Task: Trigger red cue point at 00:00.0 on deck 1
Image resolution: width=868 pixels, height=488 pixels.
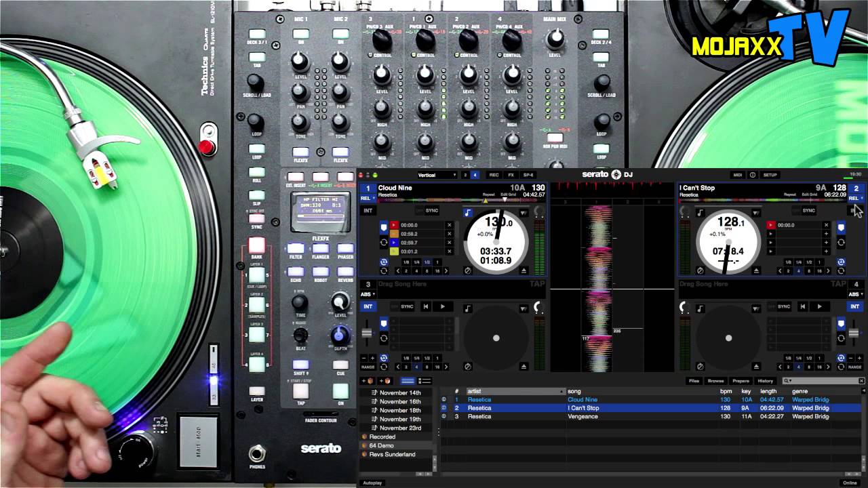Action: (x=394, y=225)
